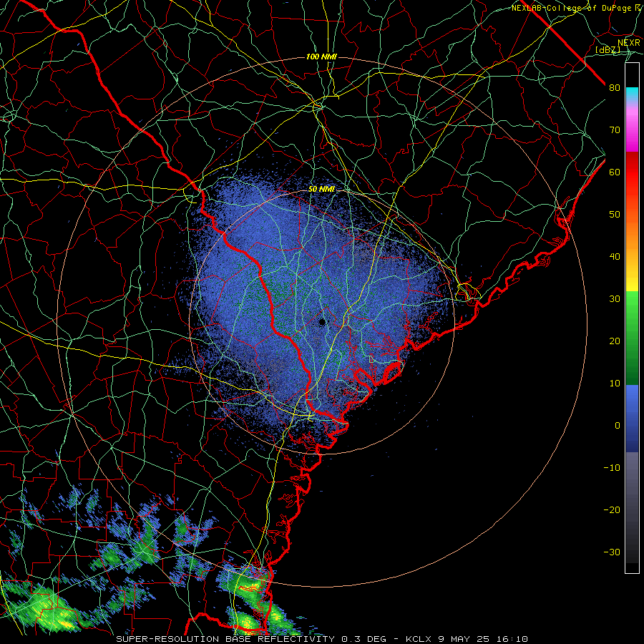Click the 20 value on the dBZ scale

(x=615, y=341)
